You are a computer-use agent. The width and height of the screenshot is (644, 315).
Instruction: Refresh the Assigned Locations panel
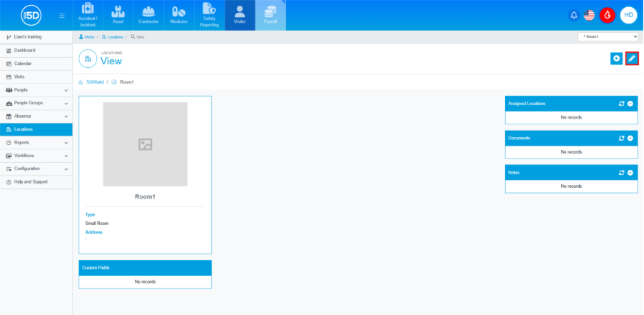click(622, 104)
